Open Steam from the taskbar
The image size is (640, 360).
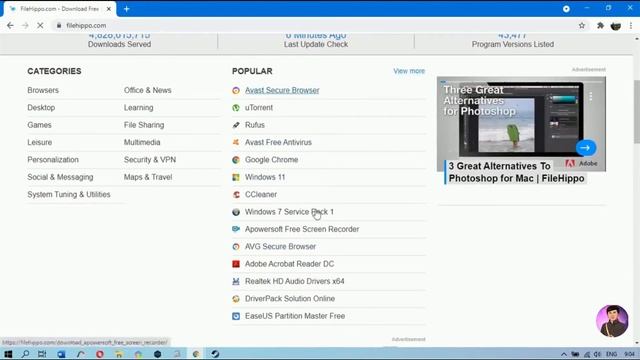(215, 354)
